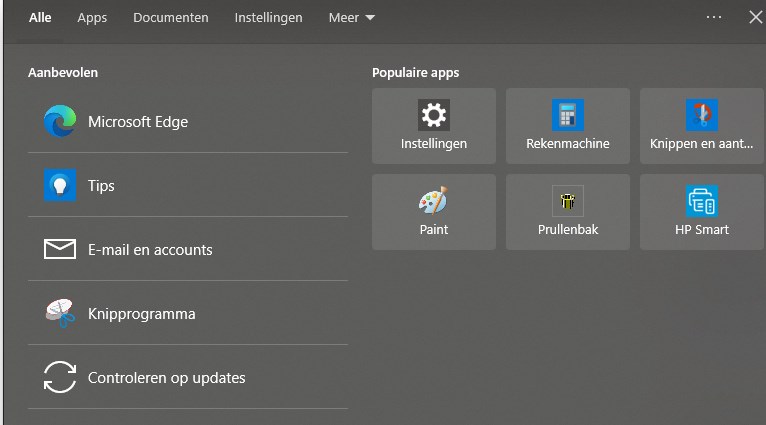Click the E-mail en accounts envelope icon
Image resolution: width=766 pixels, height=425 pixels.
pos(60,249)
